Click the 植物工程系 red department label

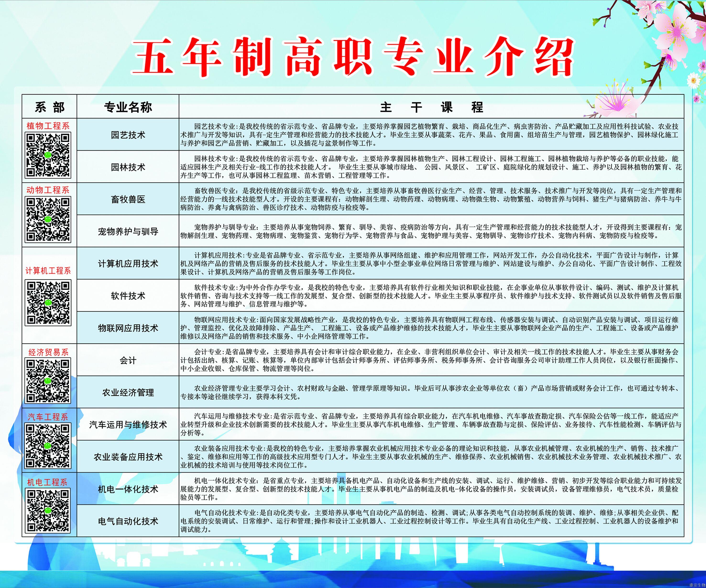pyautogui.click(x=48, y=126)
